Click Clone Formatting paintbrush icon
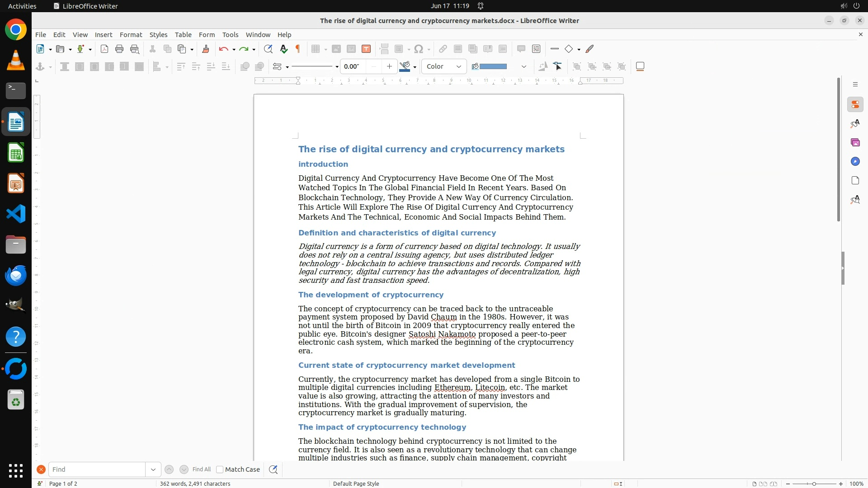Viewport: 868px width, 488px height. [x=206, y=49]
